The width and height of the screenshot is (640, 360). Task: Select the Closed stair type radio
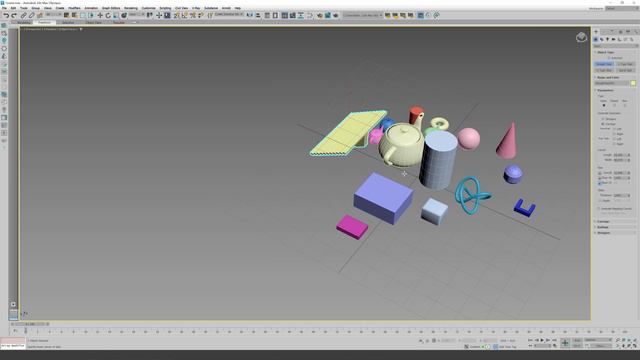pyautogui.click(x=614, y=105)
